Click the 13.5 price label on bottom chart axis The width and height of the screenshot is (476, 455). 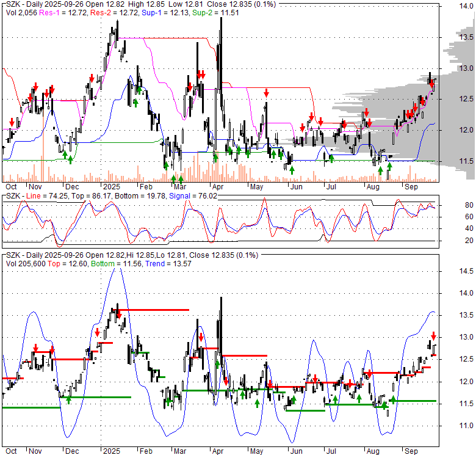click(x=466, y=315)
